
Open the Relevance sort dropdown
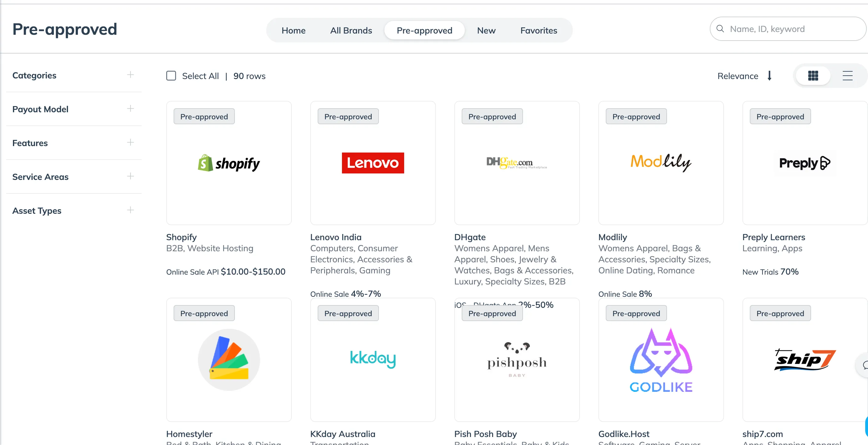click(737, 76)
